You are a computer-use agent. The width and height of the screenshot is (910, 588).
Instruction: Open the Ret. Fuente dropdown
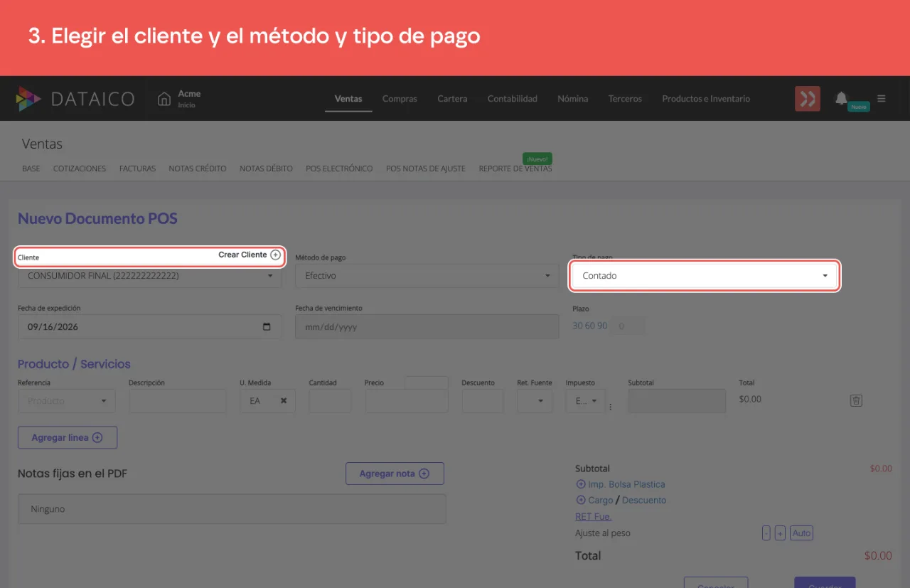(x=535, y=401)
